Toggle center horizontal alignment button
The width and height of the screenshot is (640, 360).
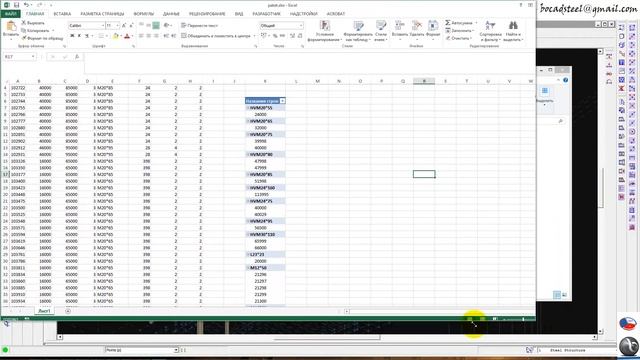[x=148, y=36]
